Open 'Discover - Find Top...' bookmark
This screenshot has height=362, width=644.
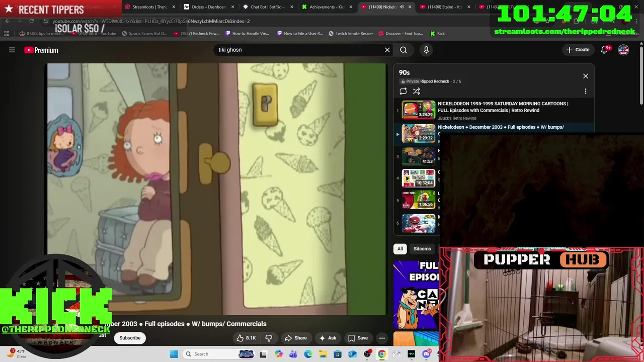coord(400,34)
